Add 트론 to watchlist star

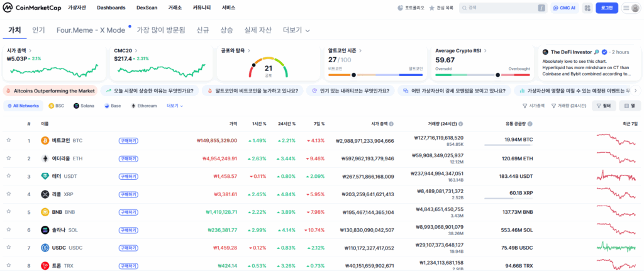8,266
